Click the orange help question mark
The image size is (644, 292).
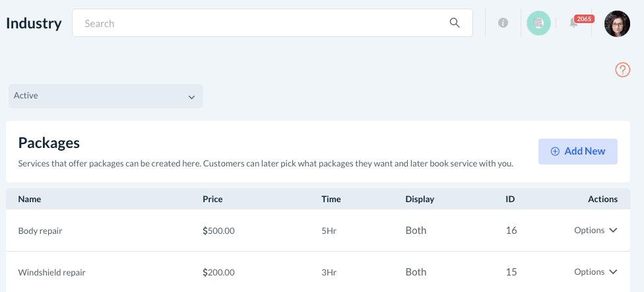pyautogui.click(x=622, y=69)
